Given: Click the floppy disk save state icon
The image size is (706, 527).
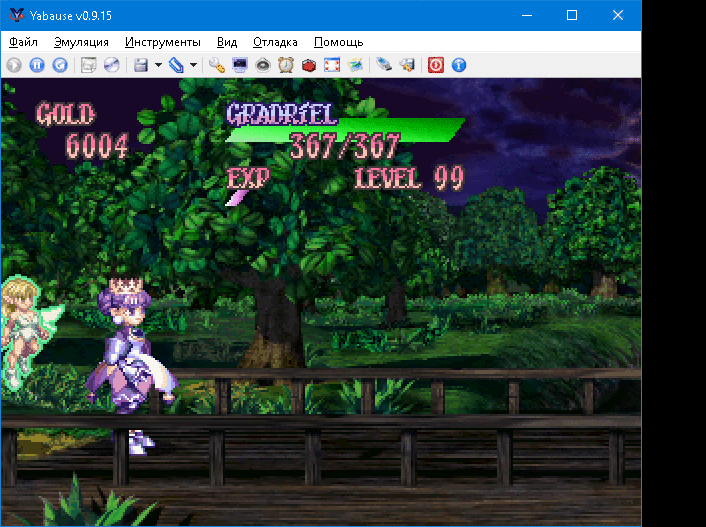Looking at the screenshot, I should tap(140, 65).
